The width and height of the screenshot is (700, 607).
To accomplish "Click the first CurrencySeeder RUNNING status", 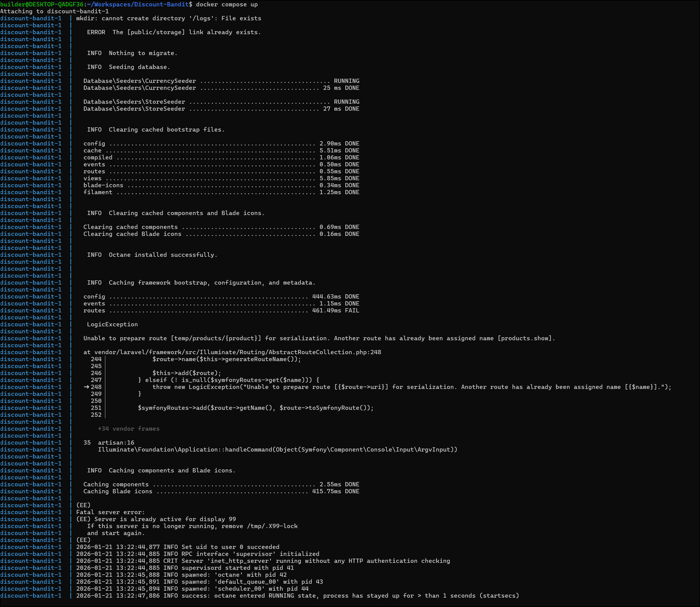I will (347, 81).
